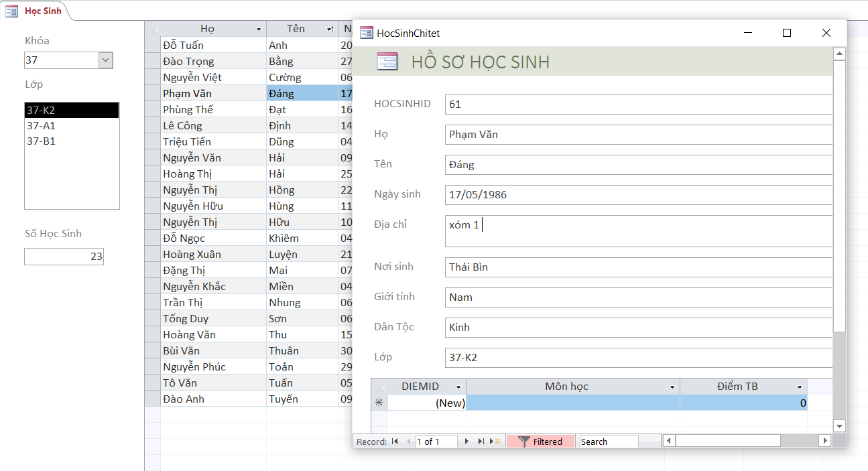The image size is (868, 471).
Task: Click the Tên cell Cường
Action: coord(302,77)
